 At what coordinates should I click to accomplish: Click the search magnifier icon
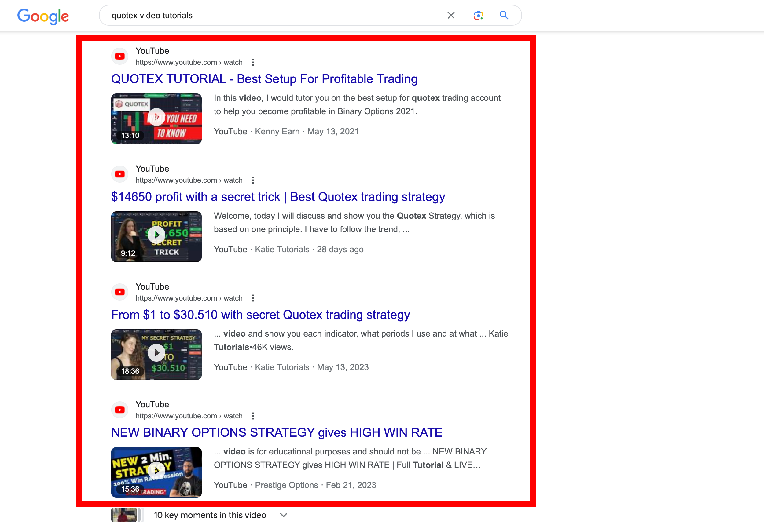tap(504, 15)
